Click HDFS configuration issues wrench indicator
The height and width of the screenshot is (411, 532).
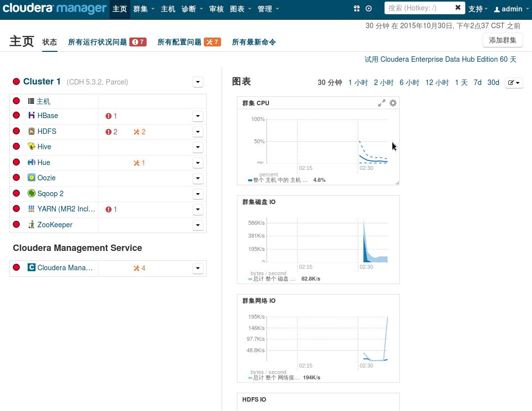(140, 132)
